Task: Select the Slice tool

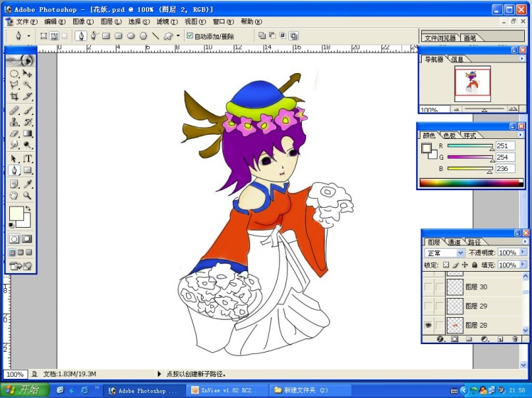Action: point(27,96)
